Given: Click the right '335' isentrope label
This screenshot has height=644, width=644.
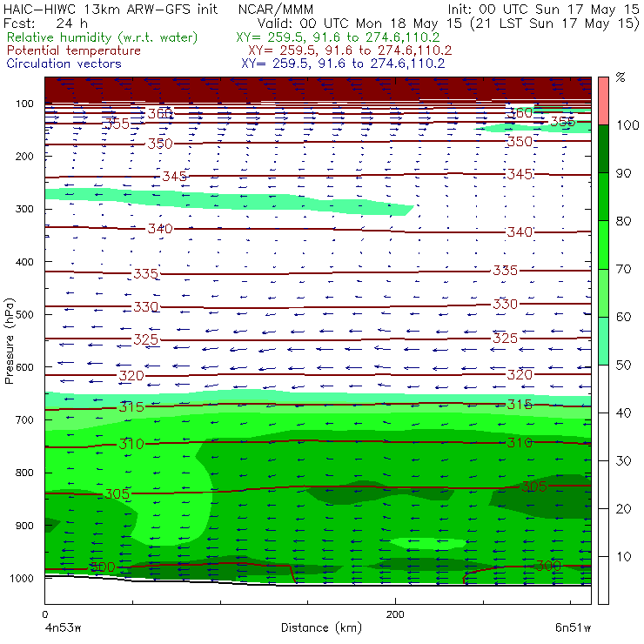Looking at the screenshot, I should coord(505,271).
